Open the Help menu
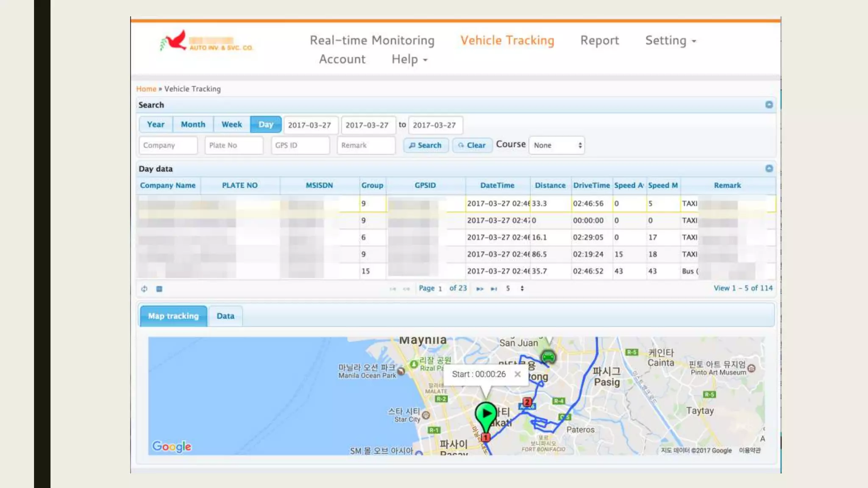 [x=409, y=59]
